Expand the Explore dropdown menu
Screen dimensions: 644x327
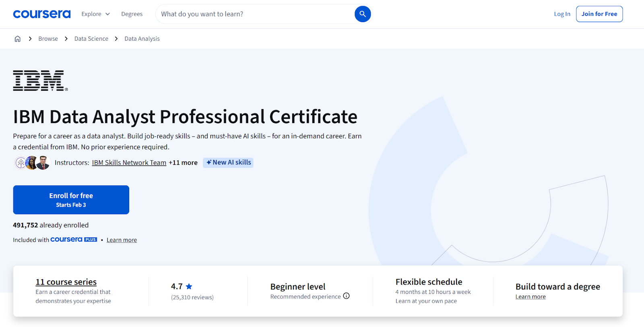[x=95, y=14]
